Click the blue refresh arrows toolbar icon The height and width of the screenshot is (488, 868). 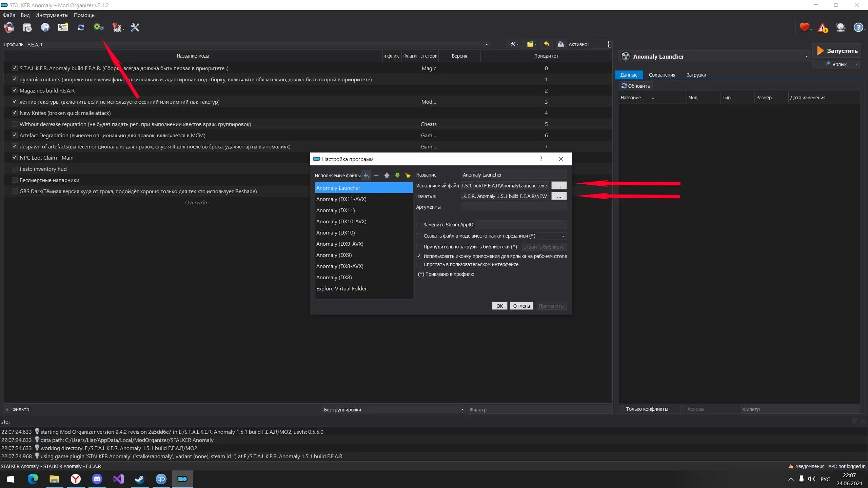tap(81, 27)
